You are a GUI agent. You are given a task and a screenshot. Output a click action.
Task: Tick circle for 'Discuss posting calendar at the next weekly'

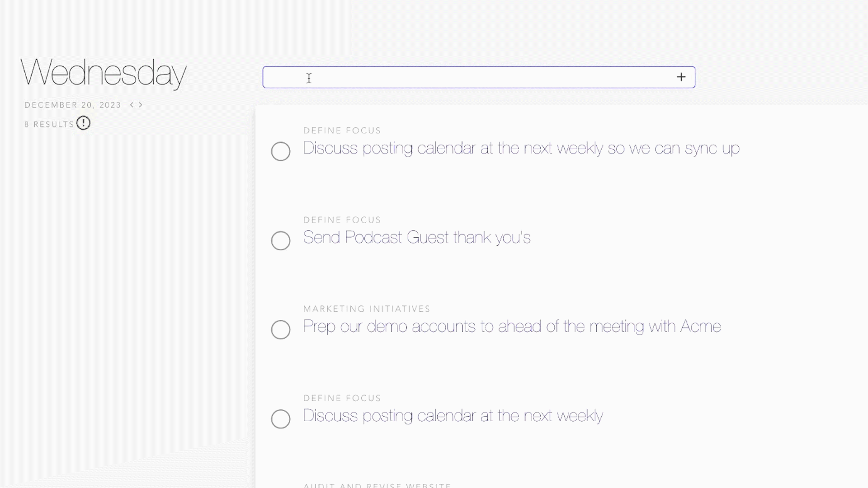tap(280, 419)
